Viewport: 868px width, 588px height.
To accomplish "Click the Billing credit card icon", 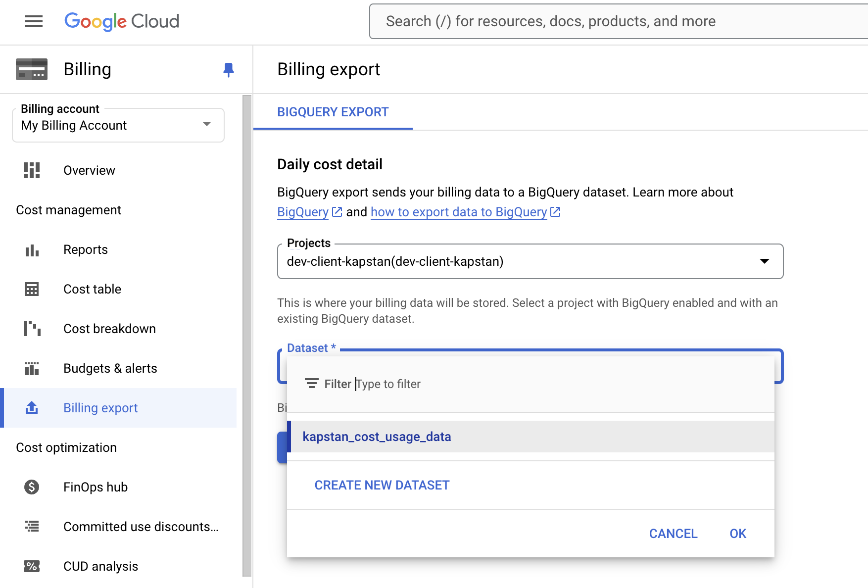I will click(32, 69).
